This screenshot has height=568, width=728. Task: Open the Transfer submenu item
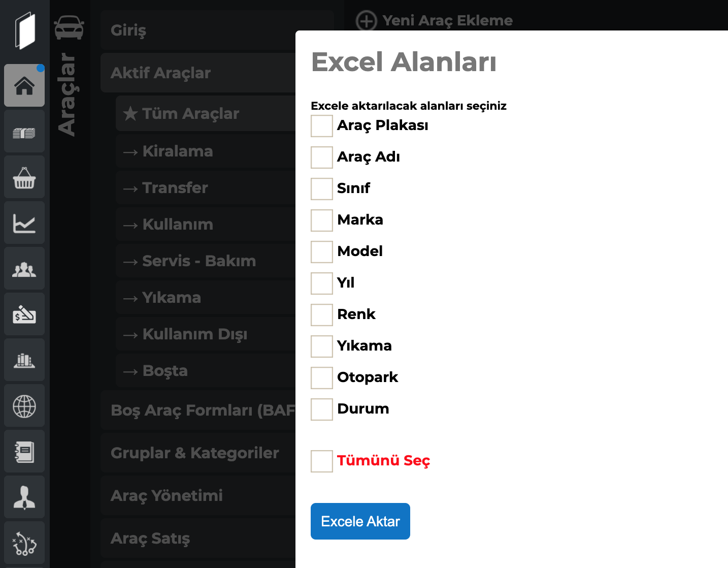tap(206, 187)
